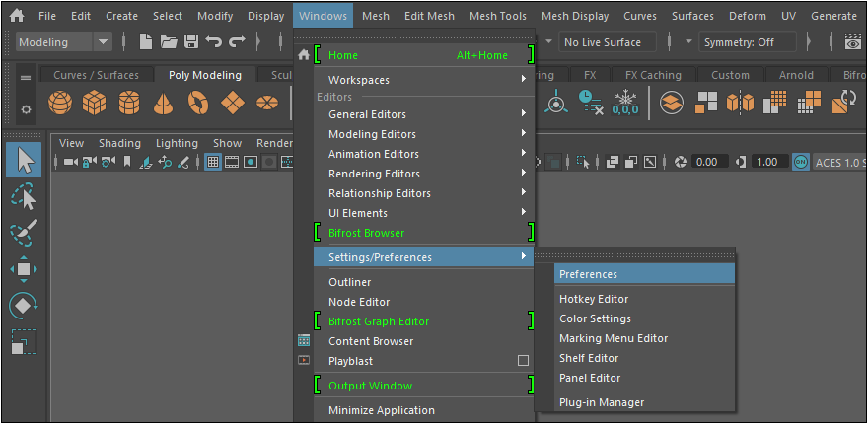Image resolution: width=868 pixels, height=424 pixels.
Task: Open the shelf gear settings menu
Action: [x=26, y=109]
